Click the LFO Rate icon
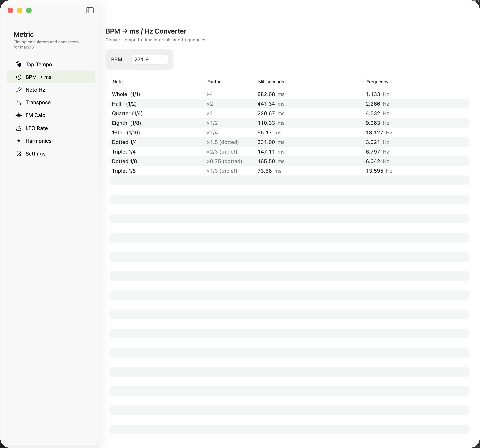The height and width of the screenshot is (448, 480). point(19,128)
